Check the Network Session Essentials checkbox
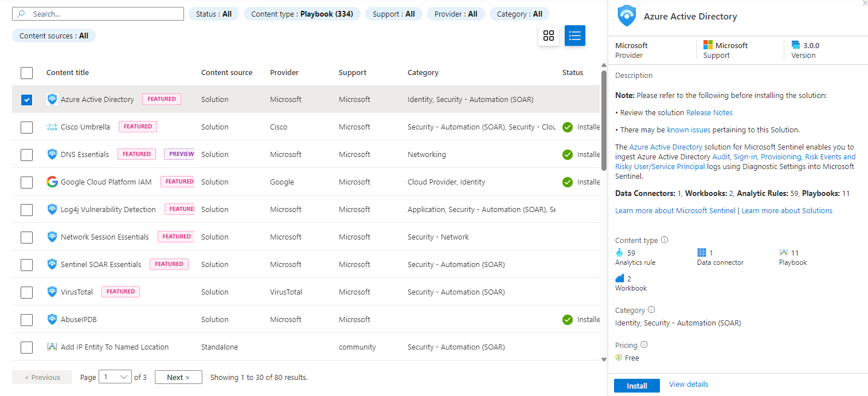Image resolution: width=868 pixels, height=396 pixels. [27, 237]
